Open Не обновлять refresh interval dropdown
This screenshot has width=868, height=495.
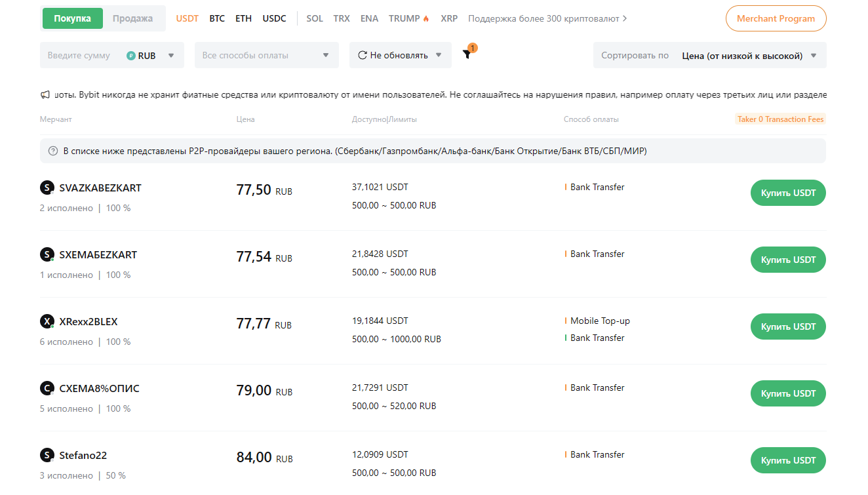pos(401,55)
